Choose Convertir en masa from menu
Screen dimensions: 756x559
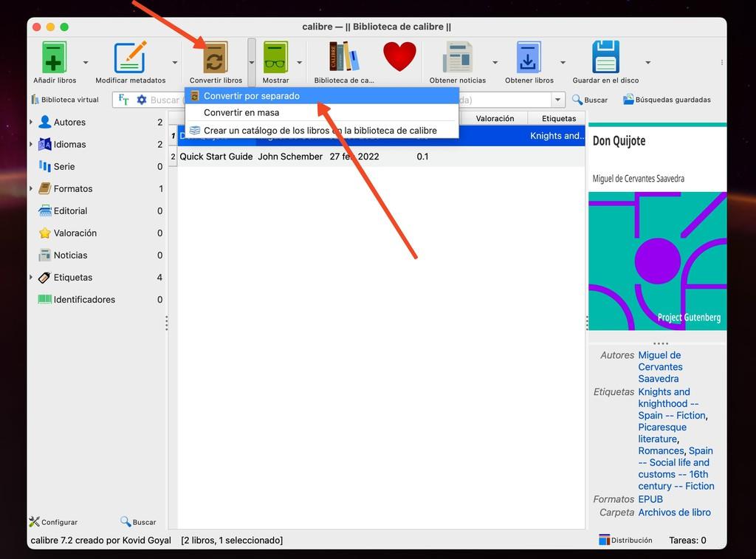(322, 112)
